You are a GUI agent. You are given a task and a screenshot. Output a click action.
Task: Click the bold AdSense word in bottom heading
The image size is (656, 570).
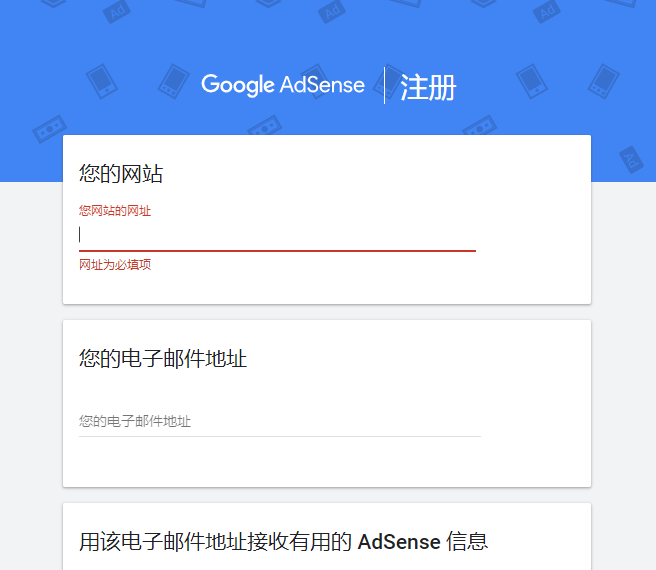[399, 542]
